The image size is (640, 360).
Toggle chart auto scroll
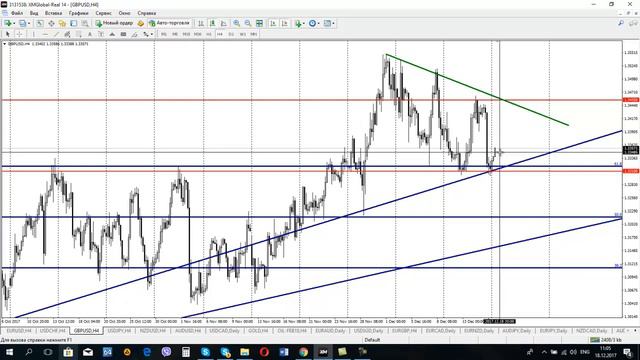[x=273, y=23]
